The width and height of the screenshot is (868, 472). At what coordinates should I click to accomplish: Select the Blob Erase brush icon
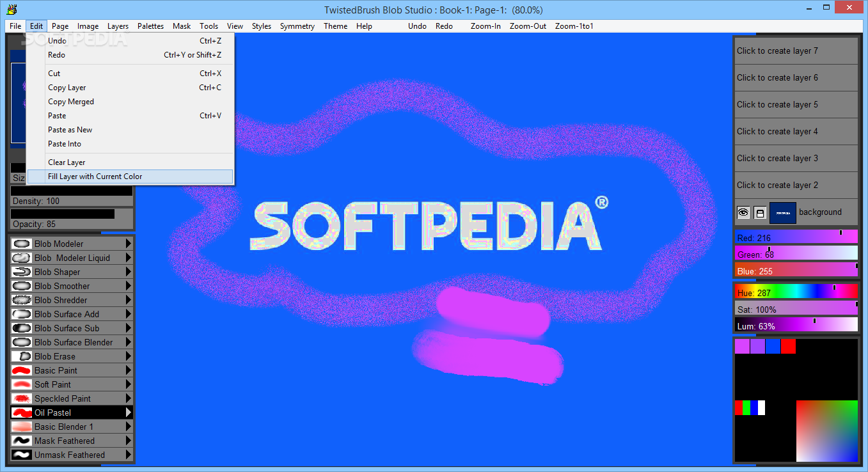tap(22, 356)
